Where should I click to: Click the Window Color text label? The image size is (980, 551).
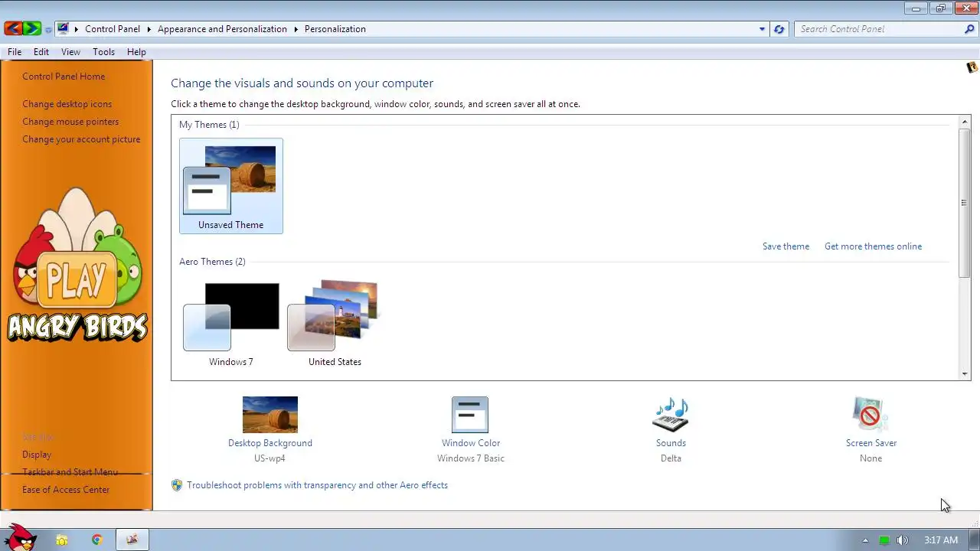click(x=471, y=443)
